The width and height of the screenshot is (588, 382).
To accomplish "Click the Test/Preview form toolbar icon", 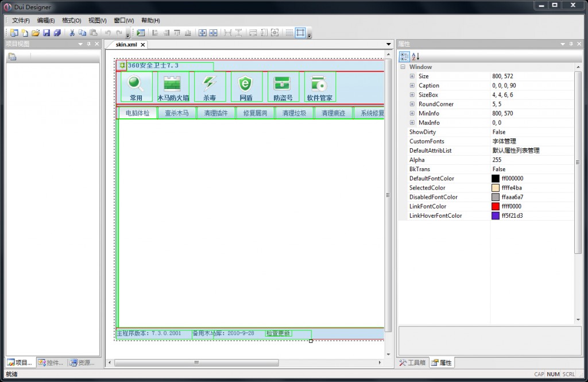I will point(141,33).
